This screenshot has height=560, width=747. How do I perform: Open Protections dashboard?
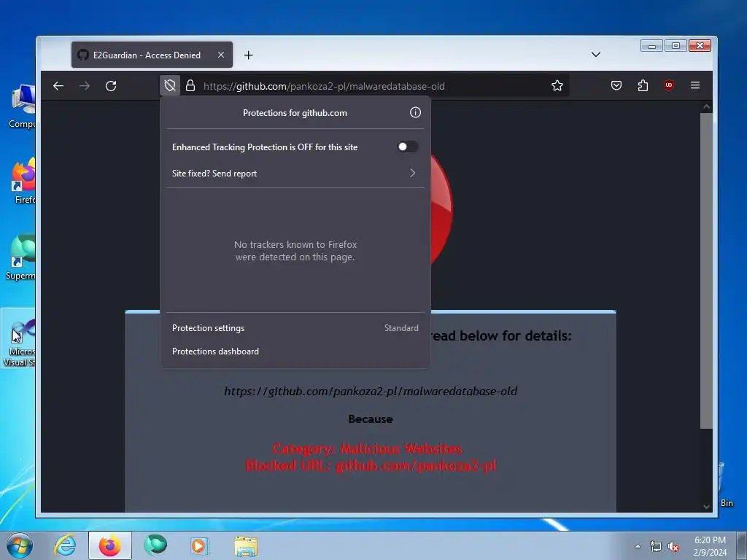[295, 351]
